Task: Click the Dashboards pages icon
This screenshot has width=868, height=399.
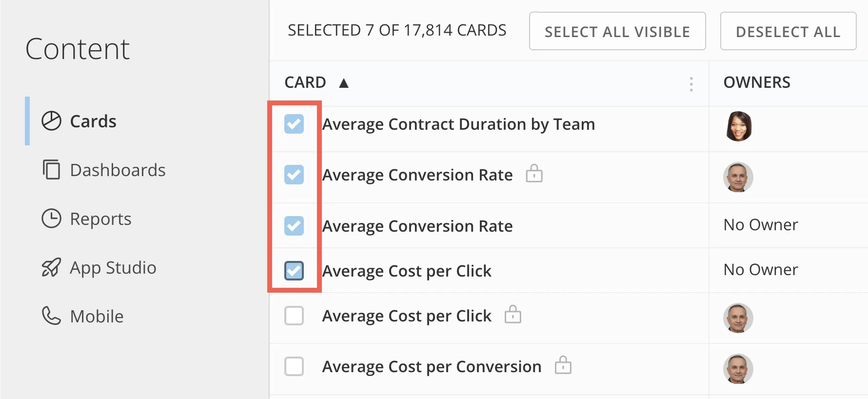Action: click(x=51, y=170)
